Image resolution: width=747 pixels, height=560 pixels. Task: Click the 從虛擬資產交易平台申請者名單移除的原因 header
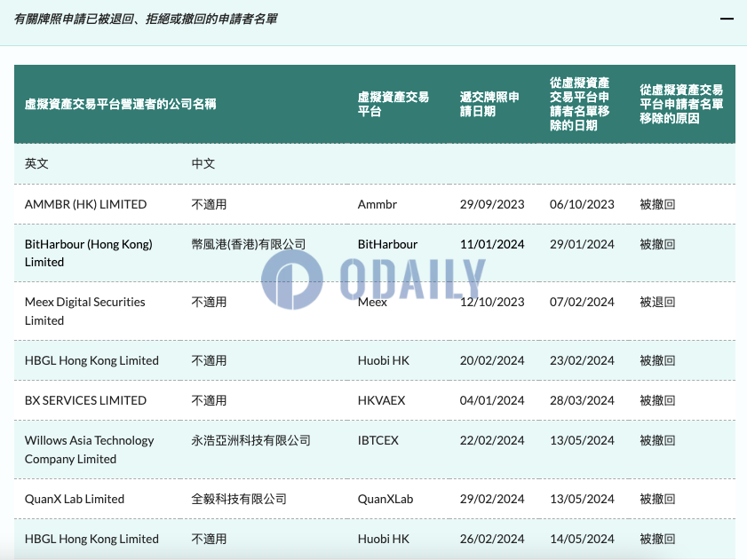click(x=681, y=105)
